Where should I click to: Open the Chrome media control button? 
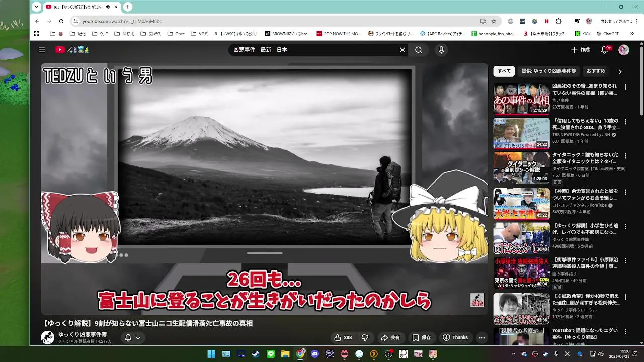coord(577,21)
